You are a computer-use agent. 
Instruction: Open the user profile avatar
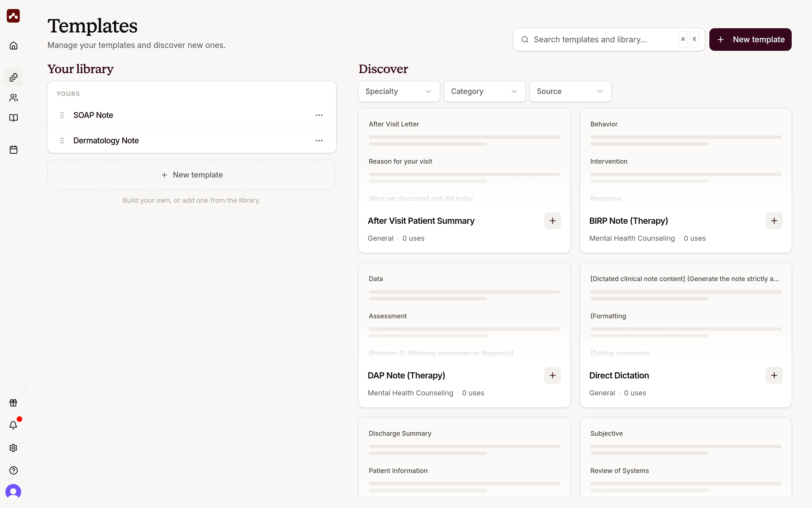[14, 492]
